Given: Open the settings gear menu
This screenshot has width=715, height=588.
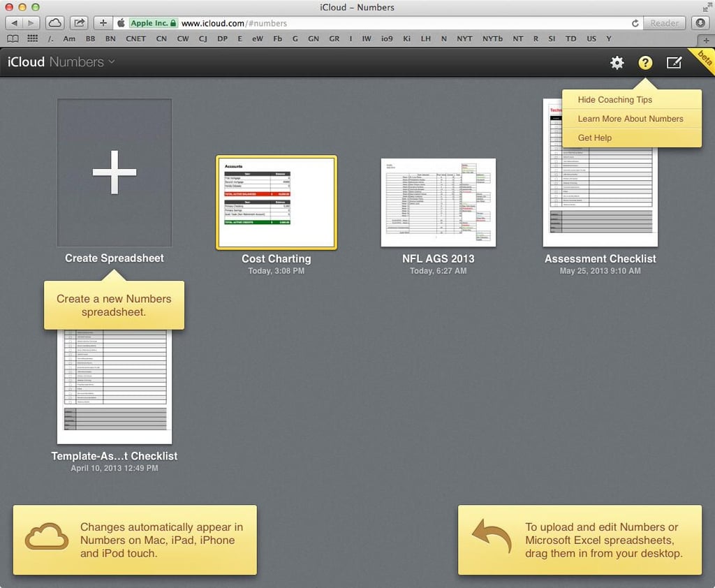Looking at the screenshot, I should 617,62.
